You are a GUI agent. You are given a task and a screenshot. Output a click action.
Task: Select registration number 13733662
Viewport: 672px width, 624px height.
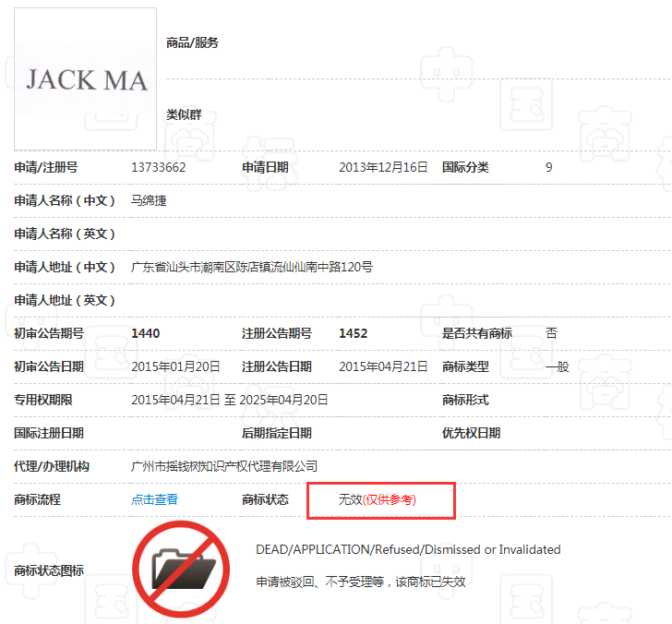(x=158, y=167)
